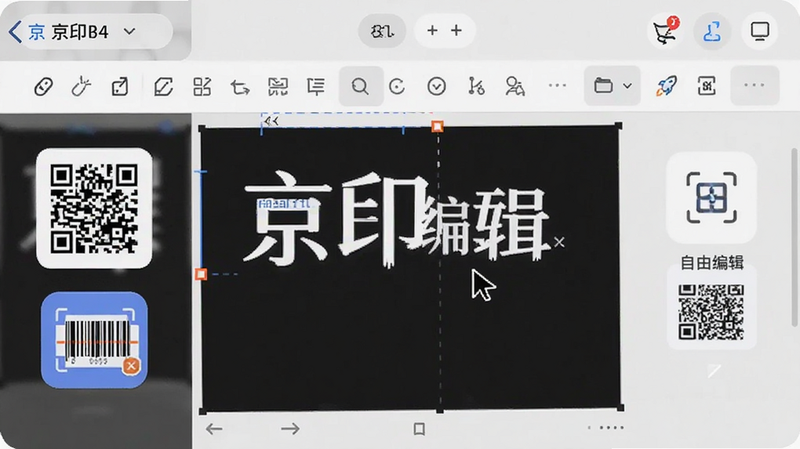The width and height of the screenshot is (800, 449).
Task: Click the small X beside 京印编辑 text
Action: pyautogui.click(x=559, y=242)
